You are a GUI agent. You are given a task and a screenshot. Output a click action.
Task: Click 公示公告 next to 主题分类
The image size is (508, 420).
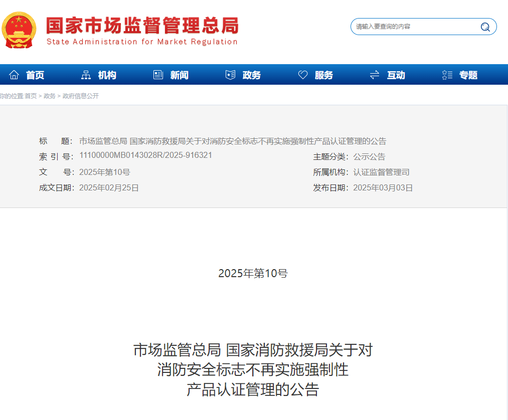point(369,156)
